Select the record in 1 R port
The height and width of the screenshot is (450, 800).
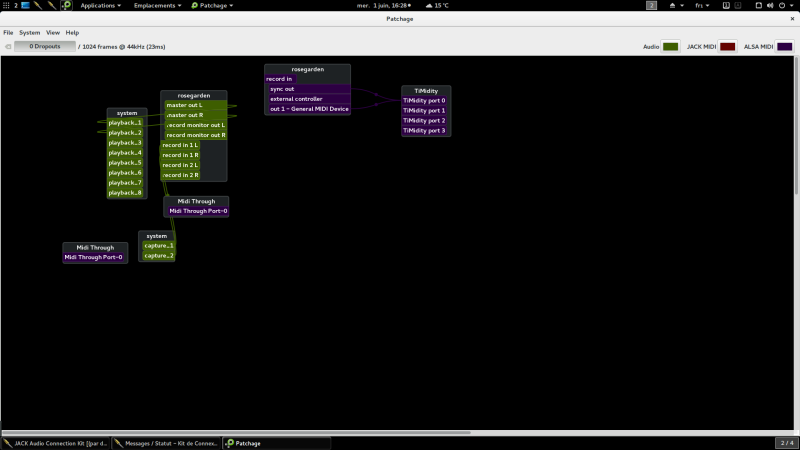click(x=180, y=155)
